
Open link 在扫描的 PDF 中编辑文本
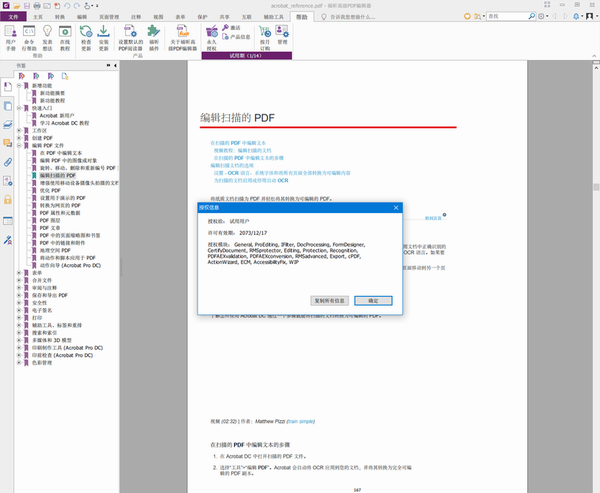(238, 143)
